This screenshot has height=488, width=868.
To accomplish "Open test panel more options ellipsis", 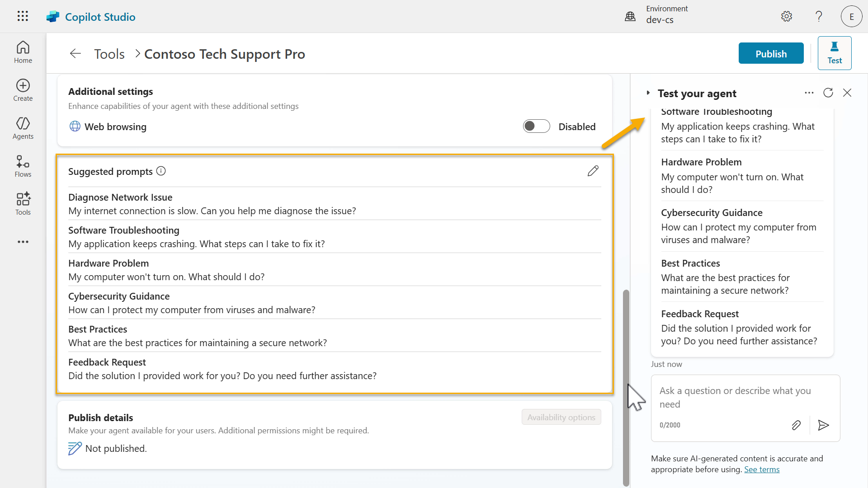I will click(x=809, y=93).
